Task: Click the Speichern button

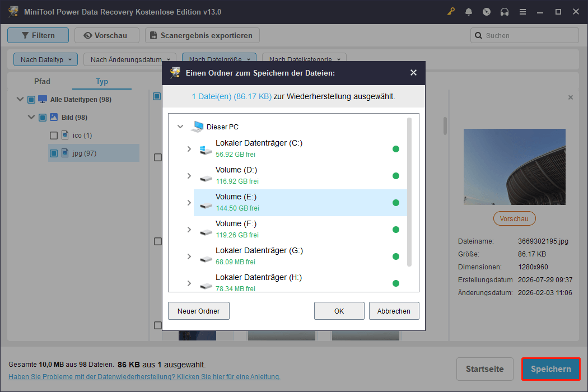Action: [551, 368]
